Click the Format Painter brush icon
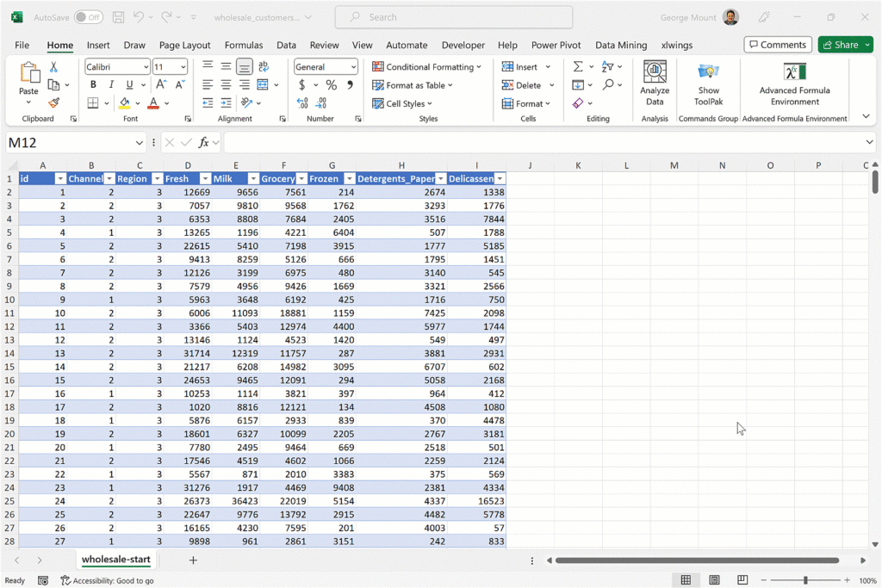Image resolution: width=882 pixels, height=588 pixels. 53,103
